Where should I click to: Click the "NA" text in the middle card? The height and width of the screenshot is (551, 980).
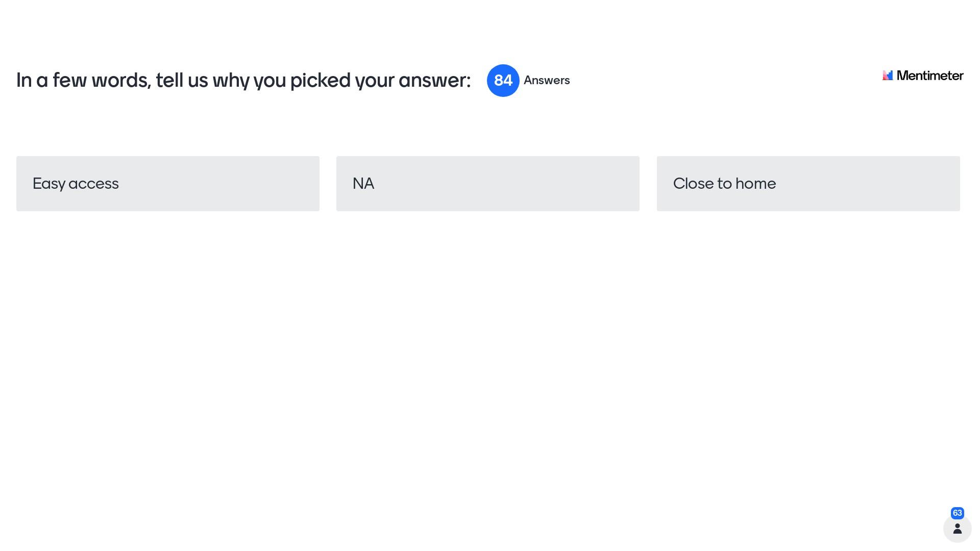[363, 184]
